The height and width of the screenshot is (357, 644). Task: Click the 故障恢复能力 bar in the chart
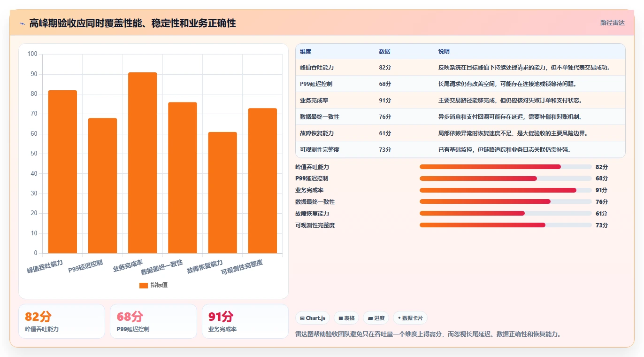coord(222,193)
